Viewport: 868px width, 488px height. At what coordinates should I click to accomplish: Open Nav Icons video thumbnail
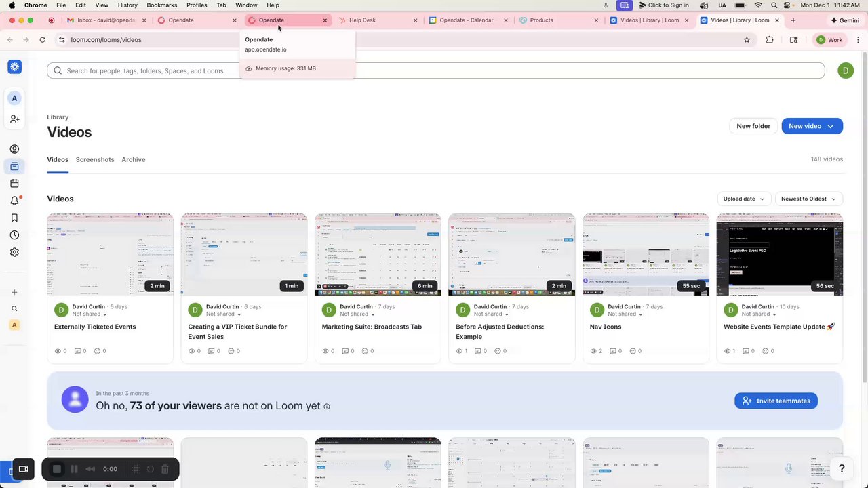click(646, 254)
